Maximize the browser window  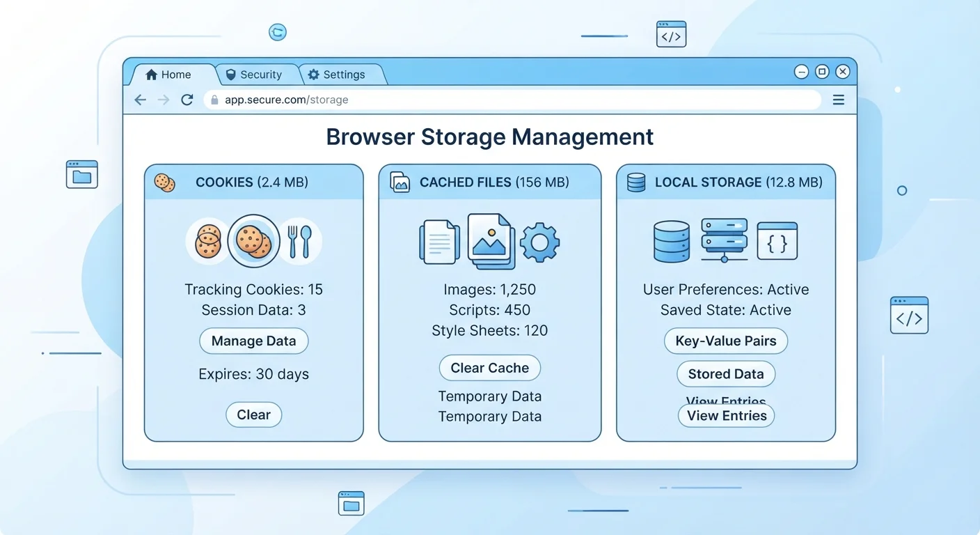(822, 72)
